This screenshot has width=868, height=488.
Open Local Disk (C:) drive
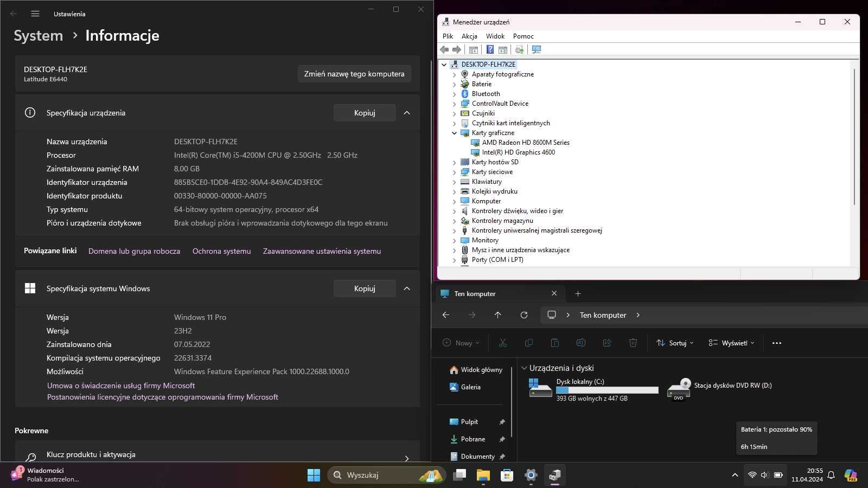(x=593, y=390)
